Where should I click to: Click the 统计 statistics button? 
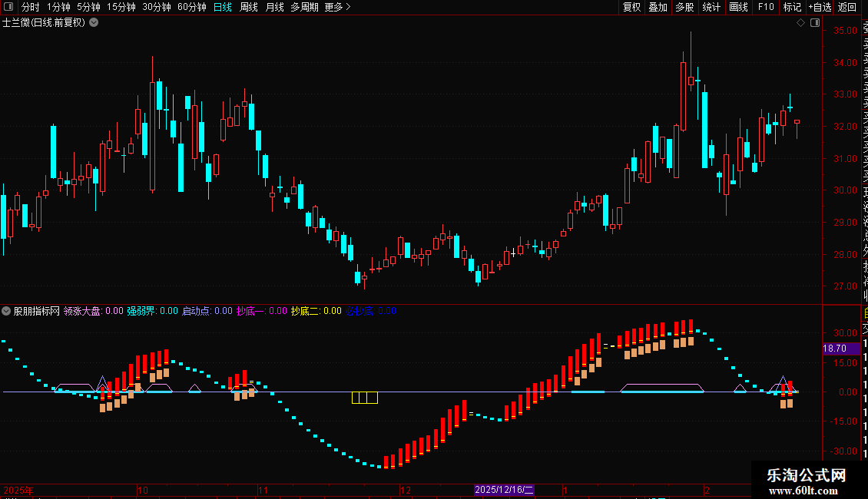click(711, 7)
